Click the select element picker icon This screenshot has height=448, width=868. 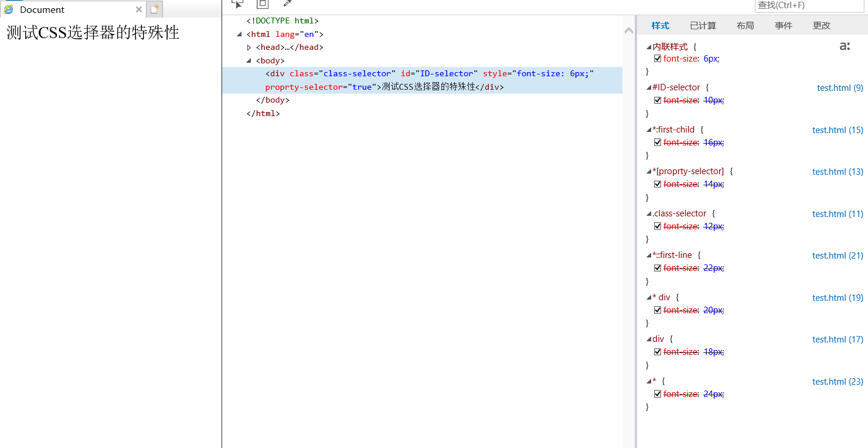(237, 4)
